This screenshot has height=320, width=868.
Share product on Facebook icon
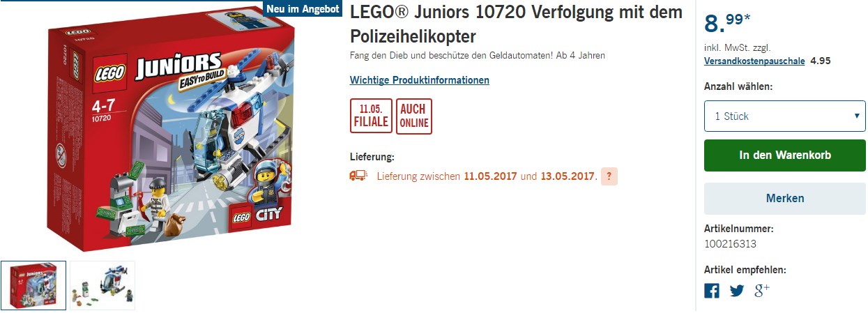click(x=711, y=291)
